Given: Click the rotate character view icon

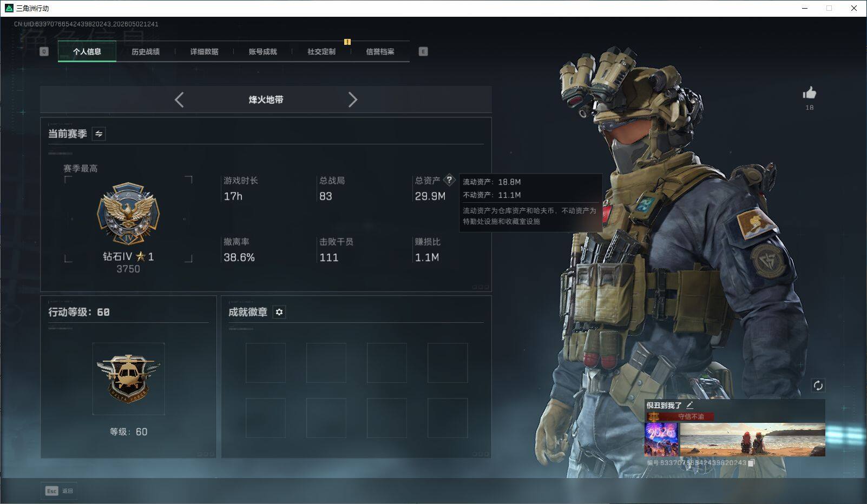Looking at the screenshot, I should click(x=818, y=386).
